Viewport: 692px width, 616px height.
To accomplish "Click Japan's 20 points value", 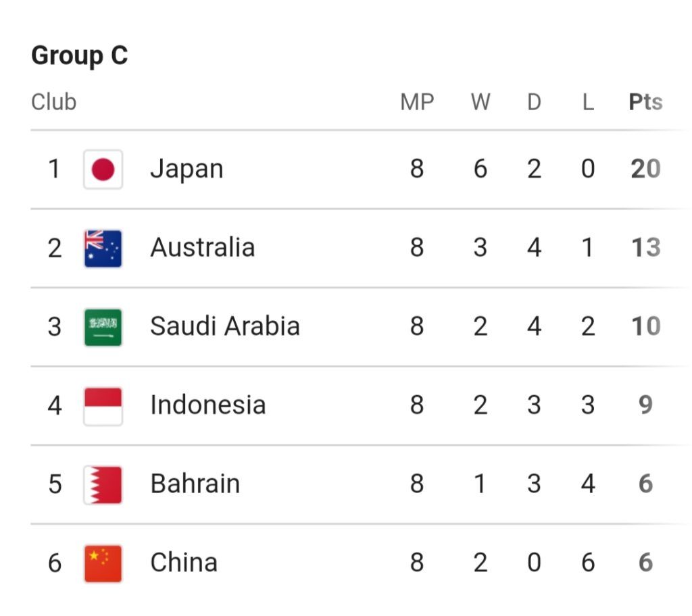I will point(645,169).
